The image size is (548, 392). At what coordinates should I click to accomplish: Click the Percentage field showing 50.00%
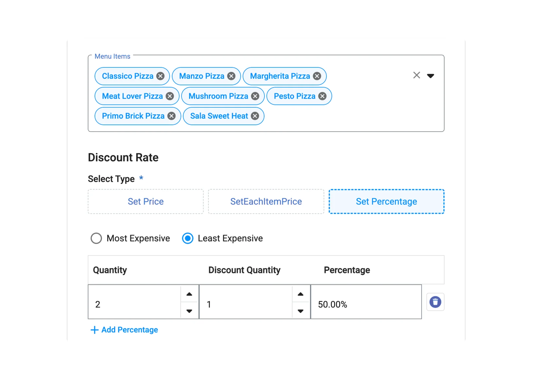366,304
